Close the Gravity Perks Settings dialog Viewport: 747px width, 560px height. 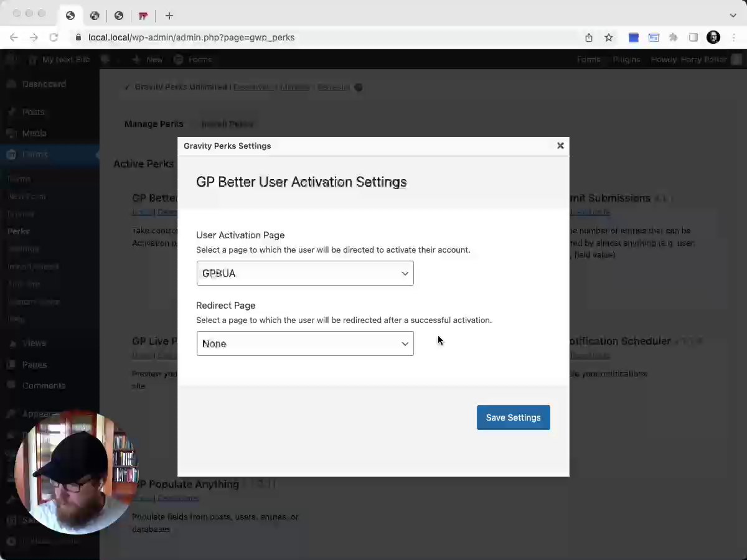(560, 146)
